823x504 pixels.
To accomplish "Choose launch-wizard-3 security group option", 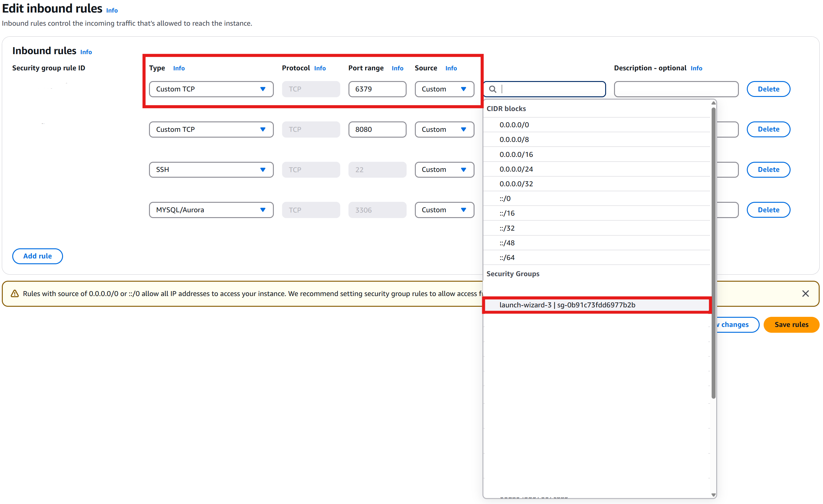I will [x=567, y=305].
